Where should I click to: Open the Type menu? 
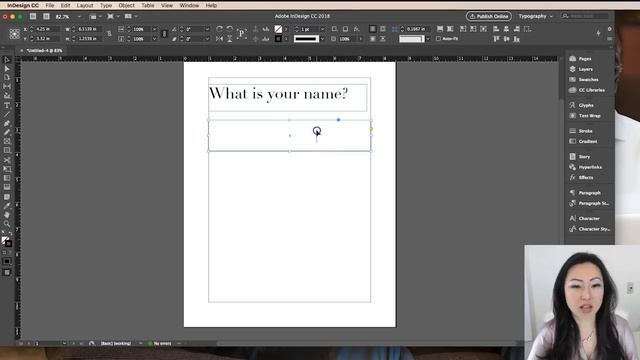click(106, 5)
